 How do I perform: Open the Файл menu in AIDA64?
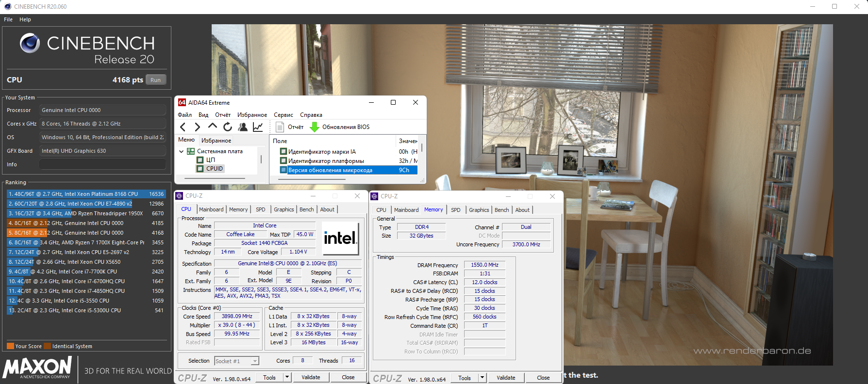click(184, 115)
